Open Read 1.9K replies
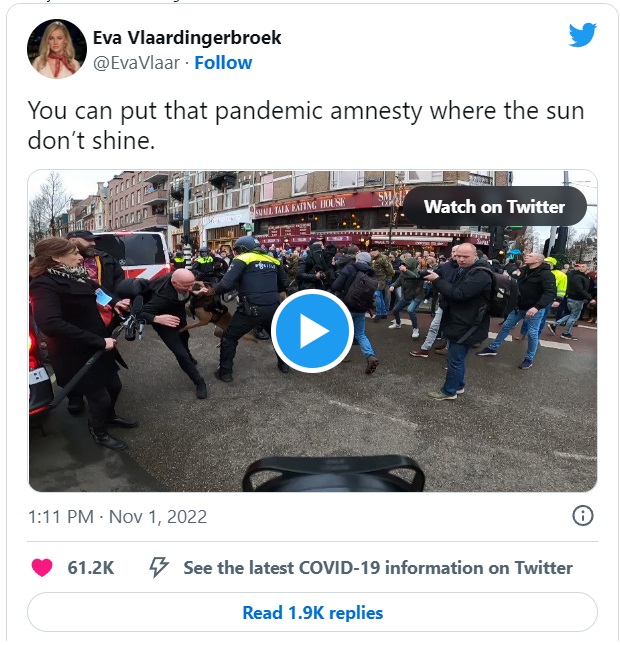The width and height of the screenshot is (620, 645). click(x=312, y=613)
